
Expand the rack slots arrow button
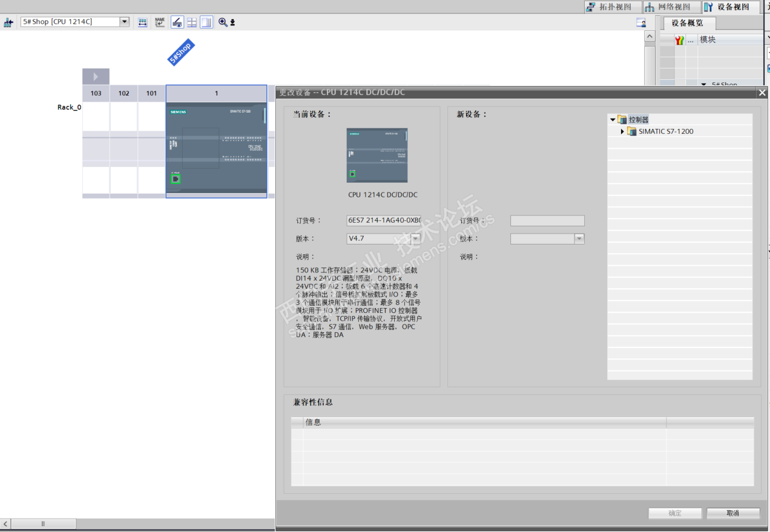[x=96, y=77]
